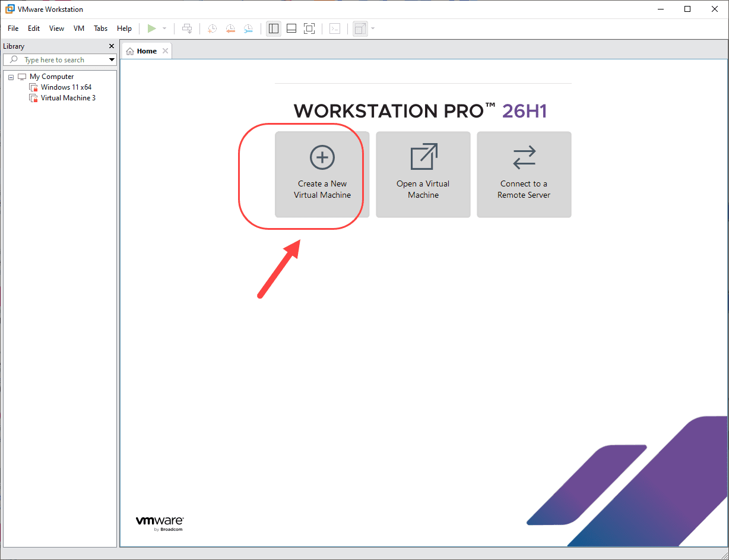The width and height of the screenshot is (729, 560).
Task: Toggle the thumbnail bar icon
Action: (291, 29)
